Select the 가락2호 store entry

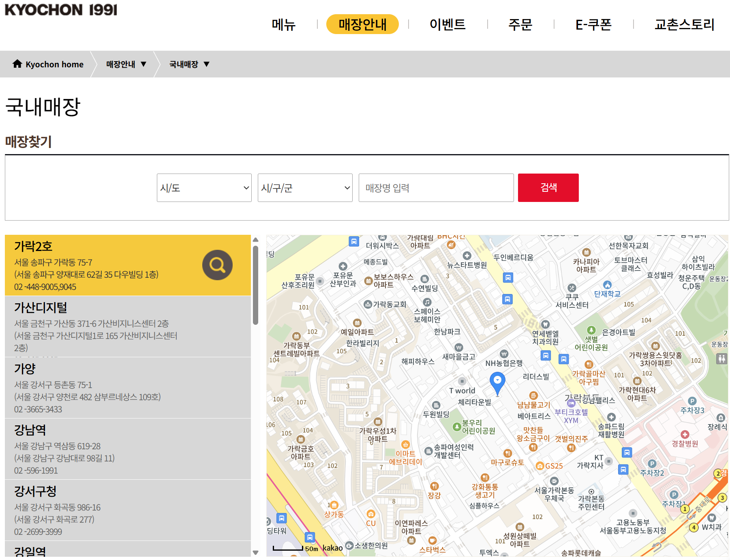point(128,265)
